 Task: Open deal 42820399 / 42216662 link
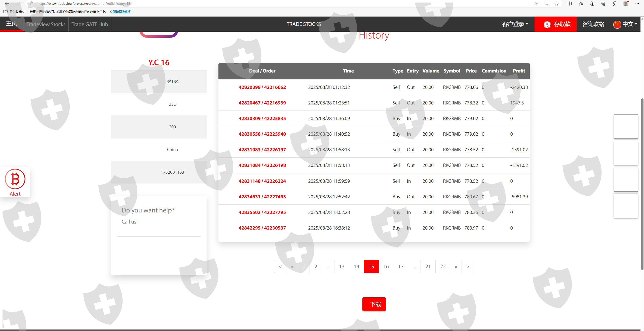click(262, 87)
